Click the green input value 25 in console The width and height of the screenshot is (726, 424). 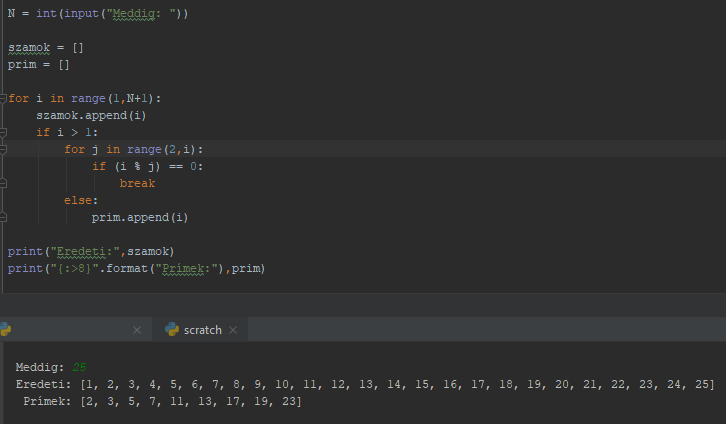[80, 367]
